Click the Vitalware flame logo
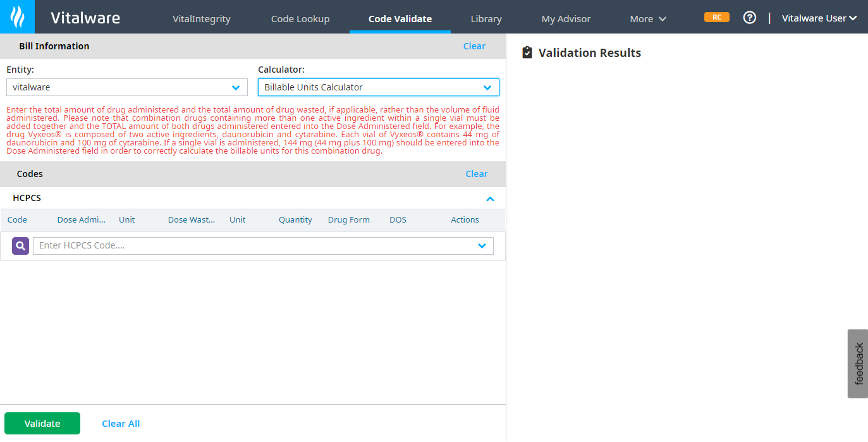 pos(16,16)
